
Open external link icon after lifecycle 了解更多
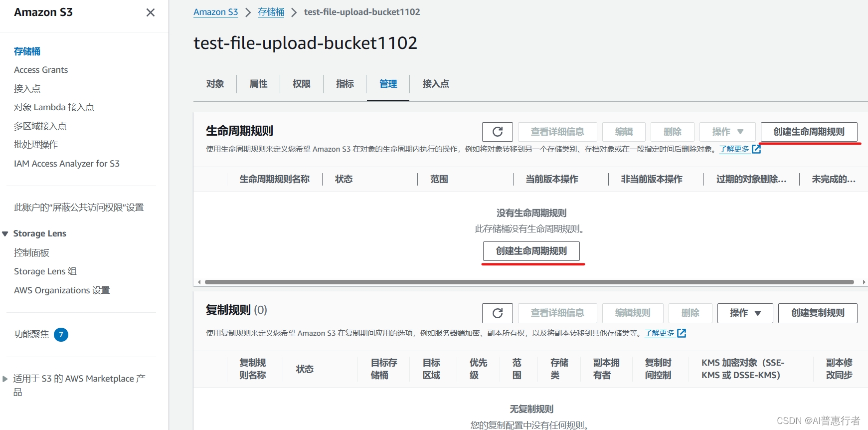pyautogui.click(x=756, y=149)
